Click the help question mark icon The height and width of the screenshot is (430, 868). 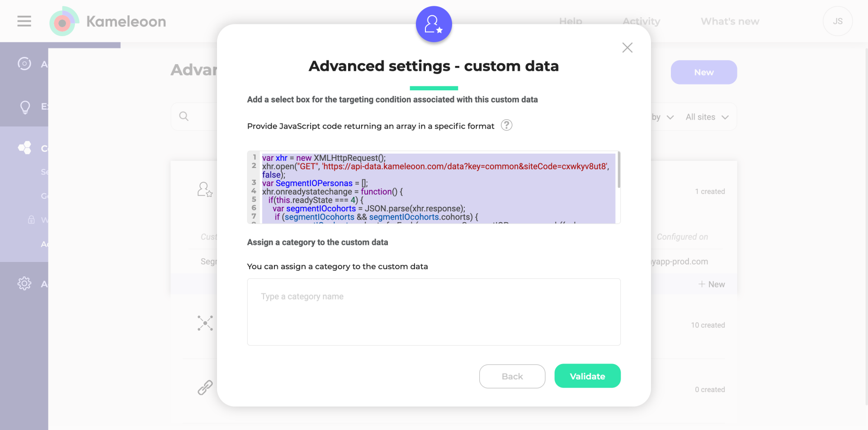[x=506, y=125]
